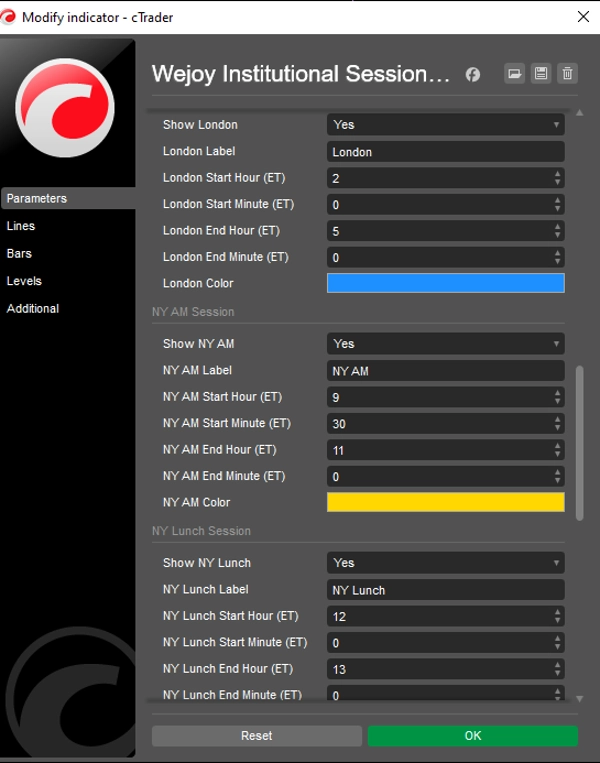Screen dimensions: 600x763
Task: Open the load parameters folder icon
Action: [514, 73]
